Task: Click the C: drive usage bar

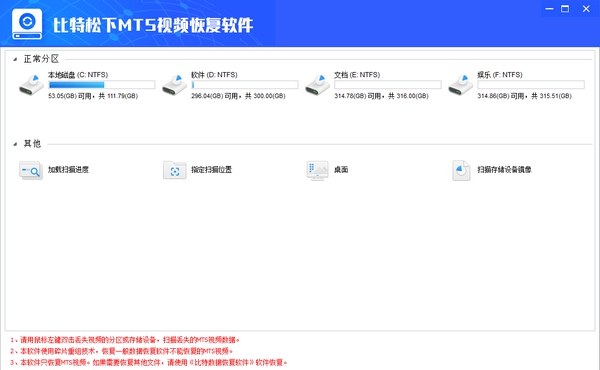Action: [102, 85]
